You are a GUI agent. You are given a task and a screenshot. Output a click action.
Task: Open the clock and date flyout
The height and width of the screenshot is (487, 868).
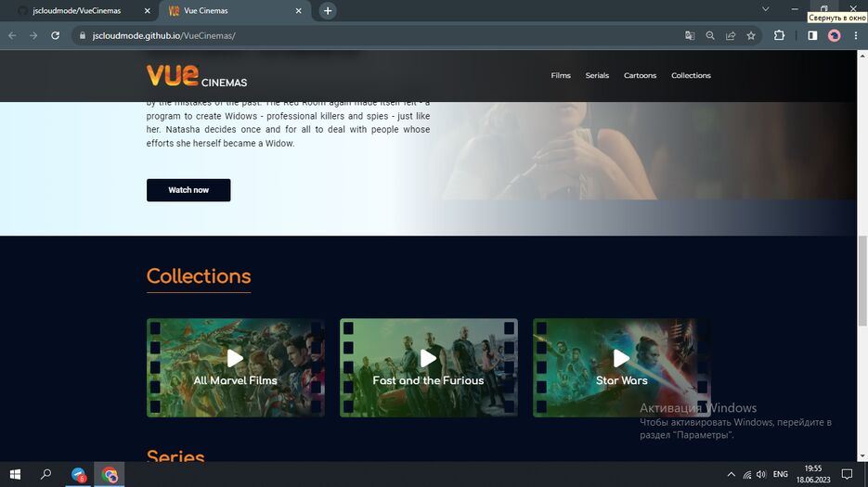coord(813,474)
